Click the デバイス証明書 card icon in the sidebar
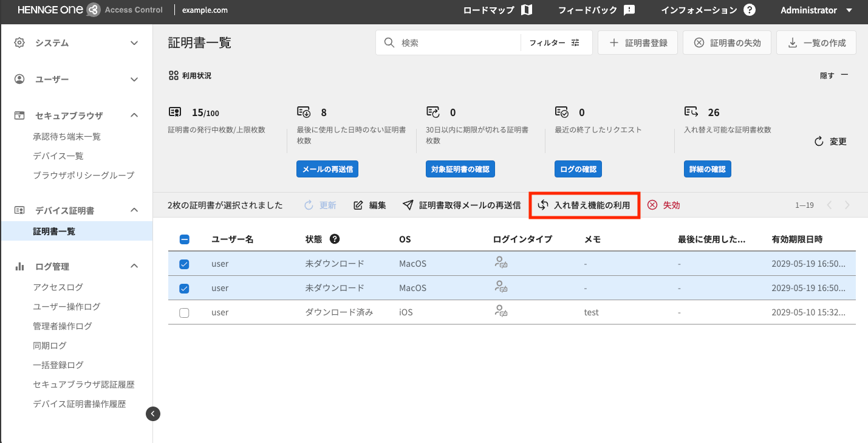Image resolution: width=868 pixels, height=443 pixels. (19, 210)
